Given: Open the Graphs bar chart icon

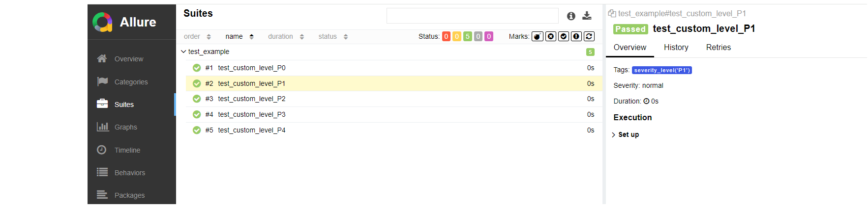Looking at the screenshot, I should 102,127.
